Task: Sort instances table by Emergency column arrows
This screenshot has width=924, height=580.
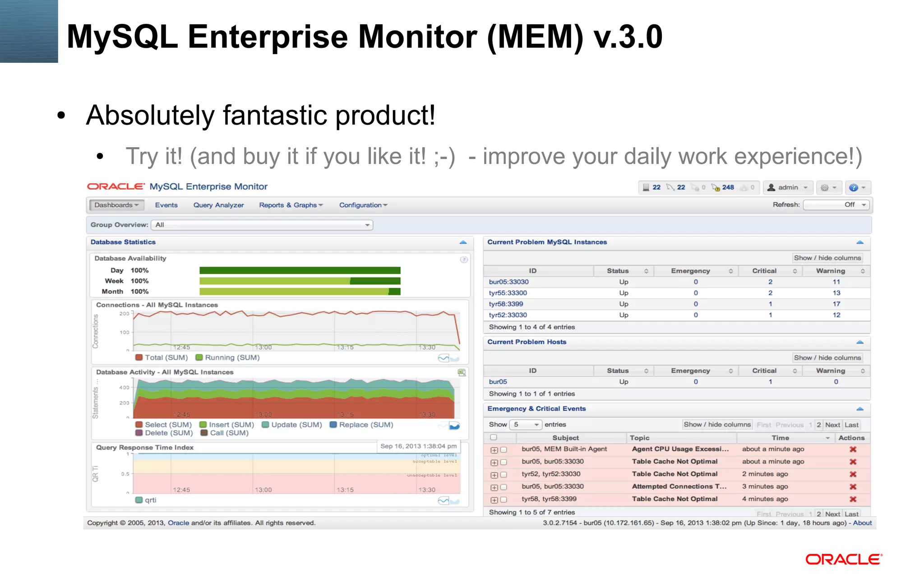Action: tap(730, 271)
